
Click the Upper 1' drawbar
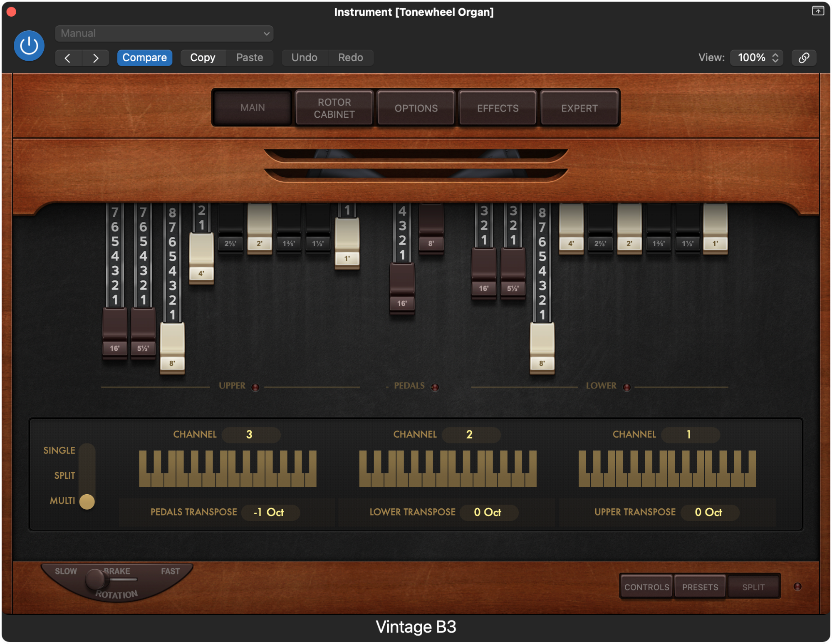(347, 243)
